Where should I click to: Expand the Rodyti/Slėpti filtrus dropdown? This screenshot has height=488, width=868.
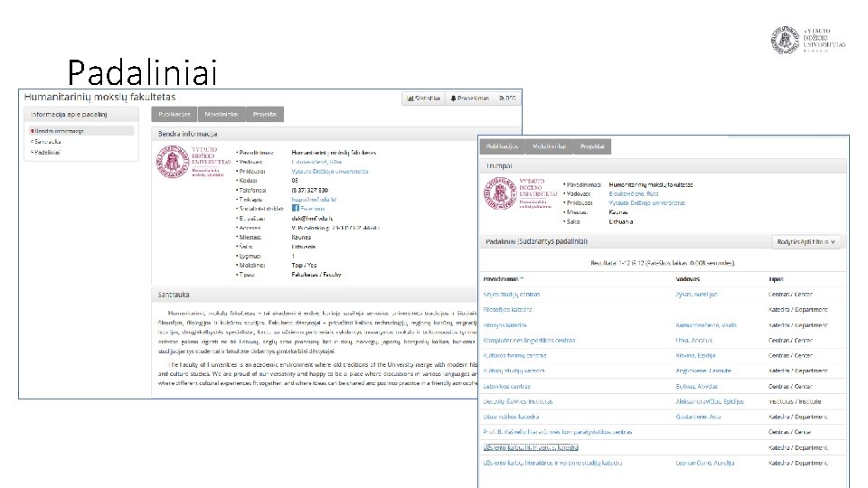pos(806,242)
